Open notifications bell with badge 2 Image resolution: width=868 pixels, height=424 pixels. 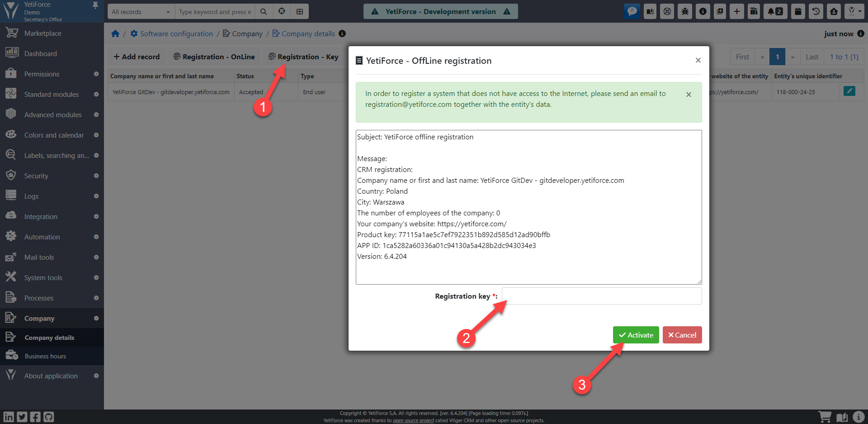(775, 11)
